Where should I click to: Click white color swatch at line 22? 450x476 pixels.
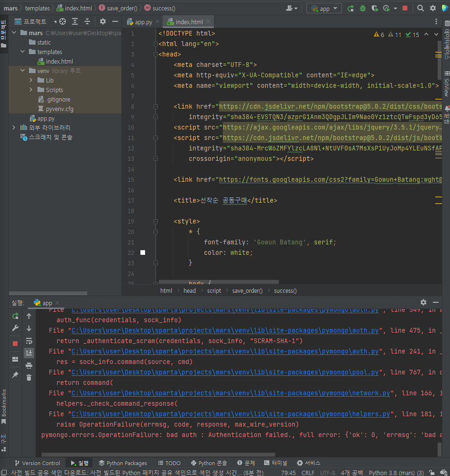tap(143, 252)
